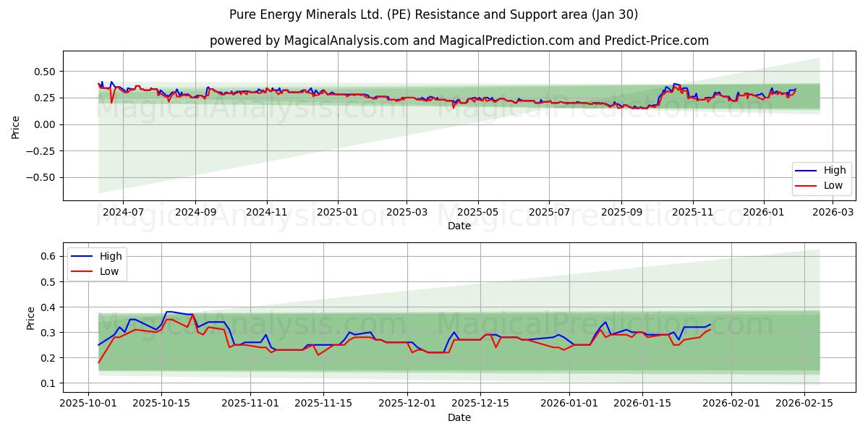Screen dimensions: 868x434
Task: Click the top chart 'Price' axis label
Action: point(16,125)
